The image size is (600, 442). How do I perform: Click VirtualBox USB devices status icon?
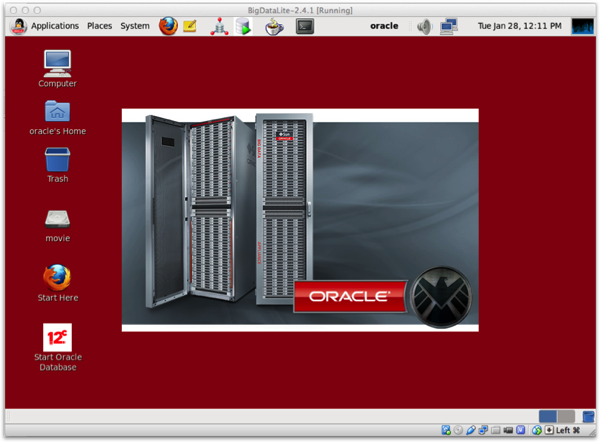tap(471, 431)
